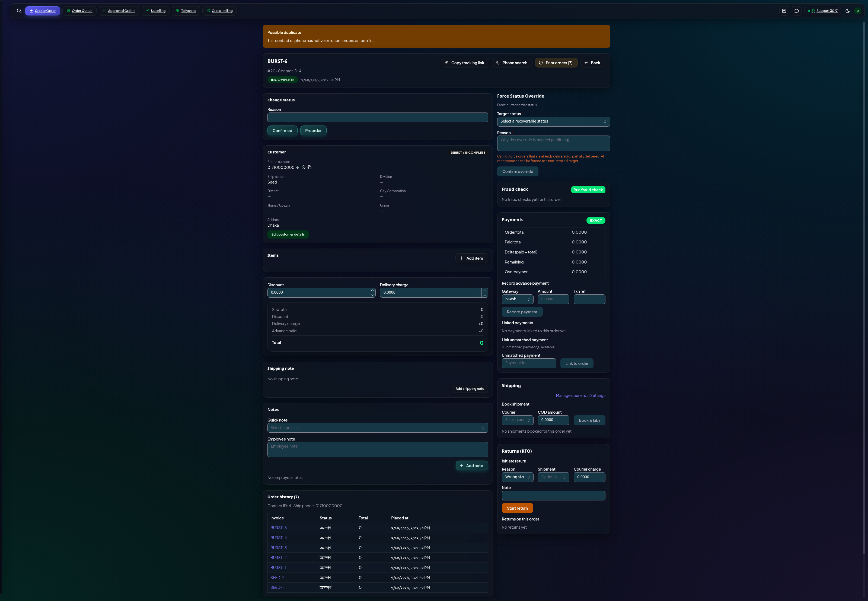
Task: Open user avatar U menu
Action: click(857, 11)
